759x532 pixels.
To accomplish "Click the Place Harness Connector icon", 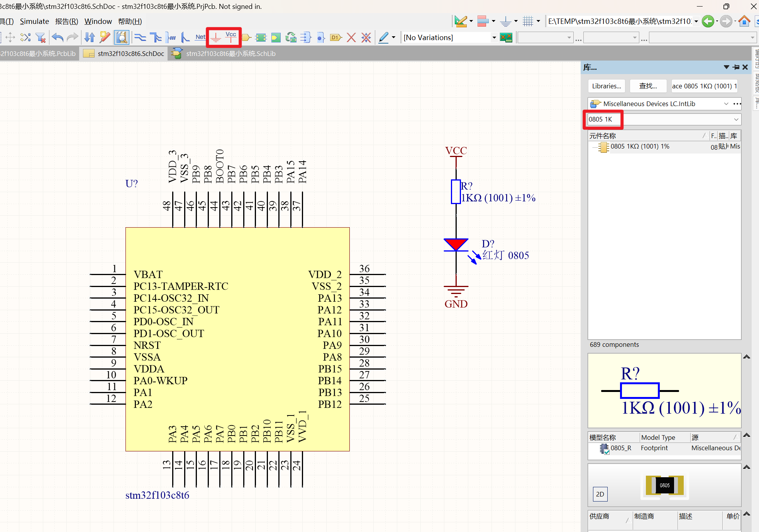I will [305, 37].
